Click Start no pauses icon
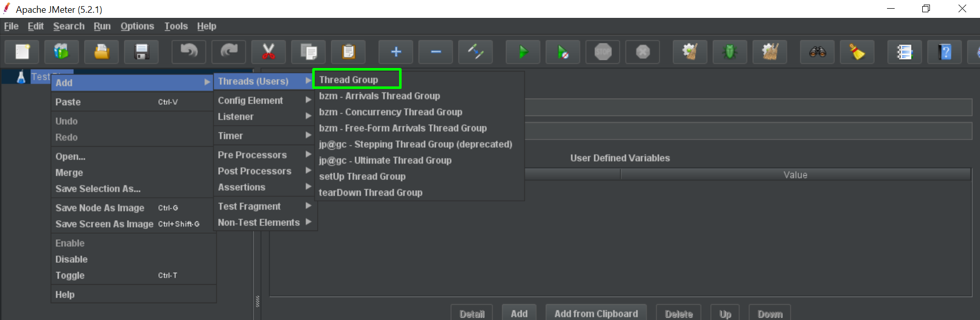The width and height of the screenshot is (980, 320). pyautogui.click(x=563, y=52)
